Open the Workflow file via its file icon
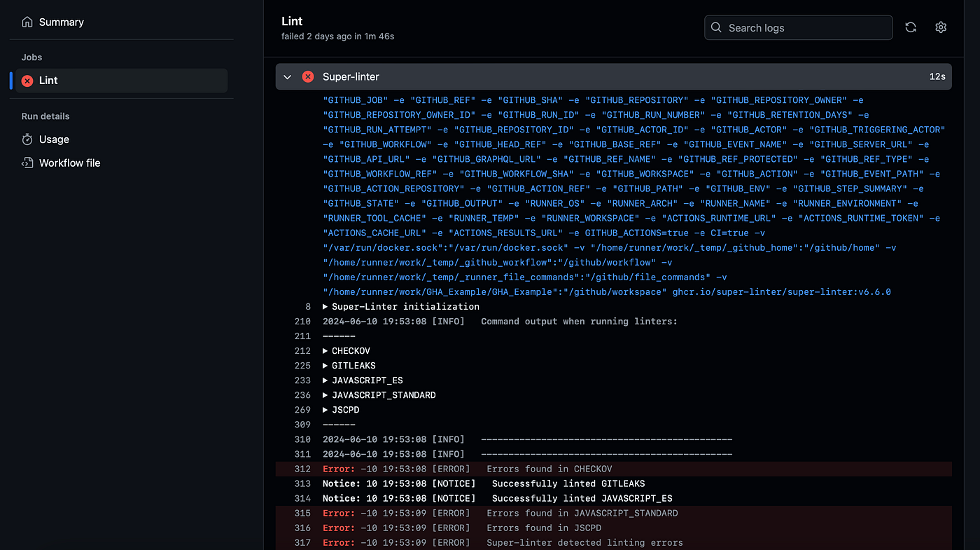980x550 pixels. pos(27,163)
